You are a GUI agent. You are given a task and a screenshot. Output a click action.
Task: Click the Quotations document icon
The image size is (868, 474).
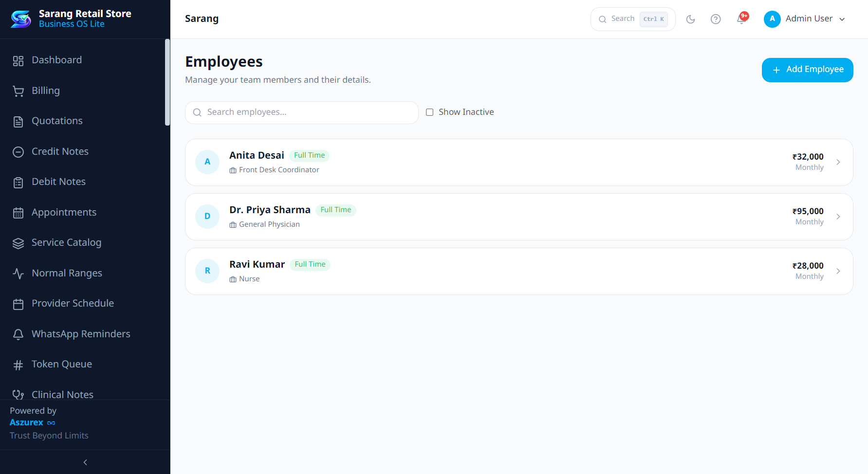pos(18,122)
